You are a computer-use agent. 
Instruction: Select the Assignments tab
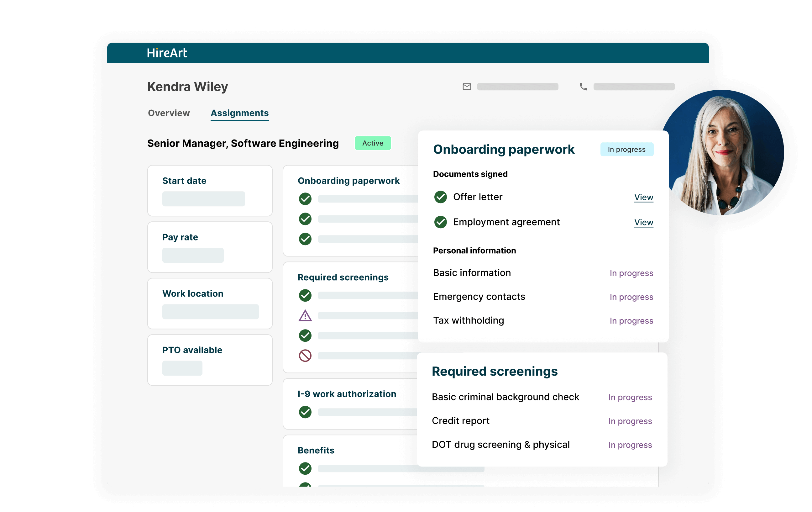pyautogui.click(x=239, y=113)
